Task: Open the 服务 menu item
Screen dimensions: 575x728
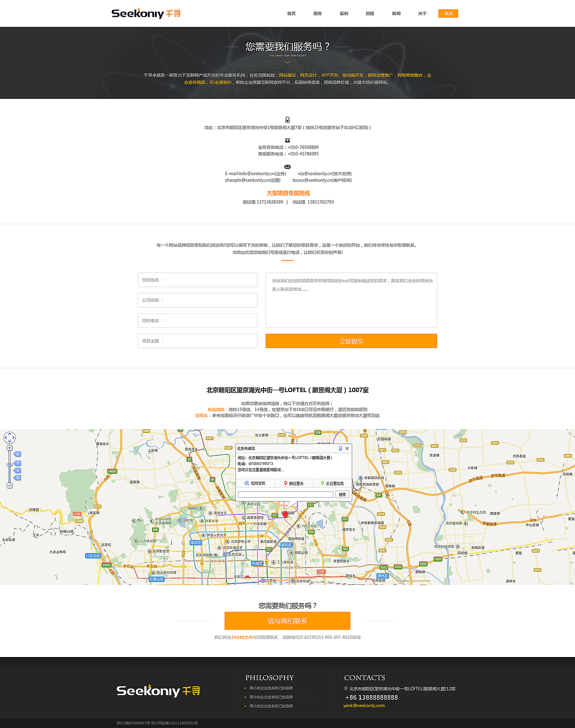Action: click(x=318, y=13)
